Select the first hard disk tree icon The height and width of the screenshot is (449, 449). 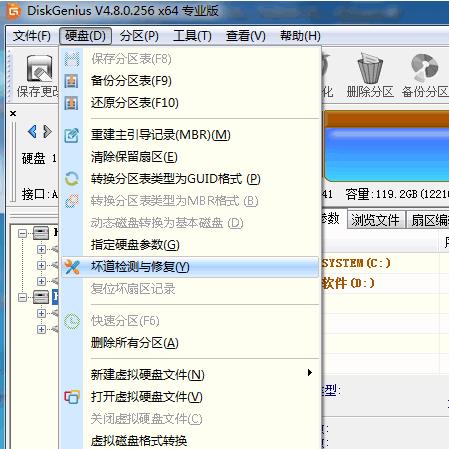coord(41,233)
